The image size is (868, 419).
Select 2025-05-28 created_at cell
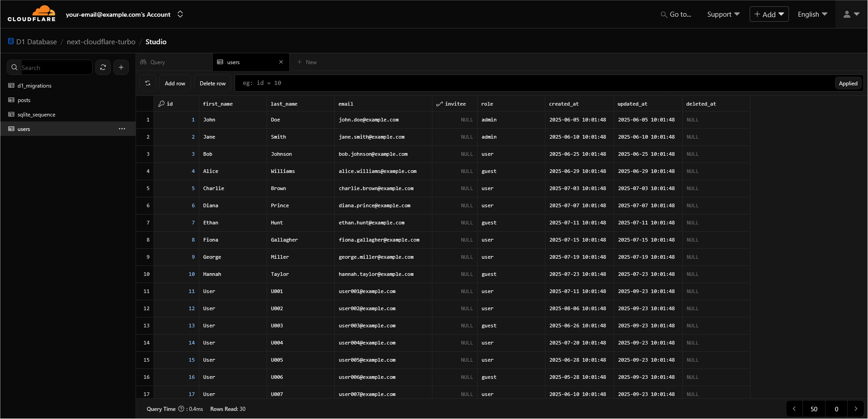579,377
